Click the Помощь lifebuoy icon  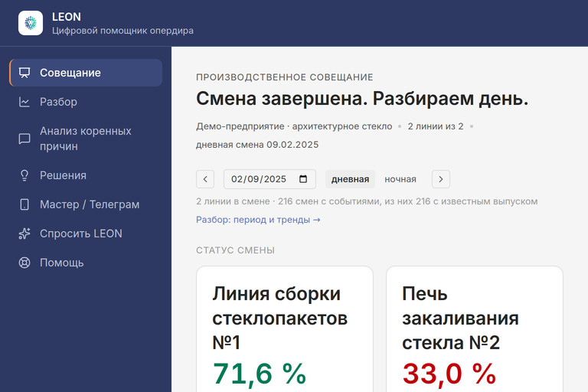pos(24,263)
